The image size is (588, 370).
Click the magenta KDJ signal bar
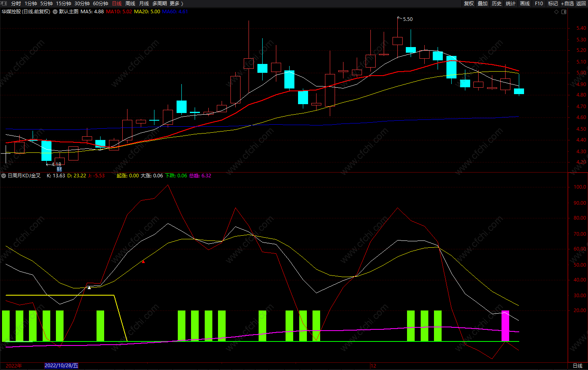(x=505, y=326)
